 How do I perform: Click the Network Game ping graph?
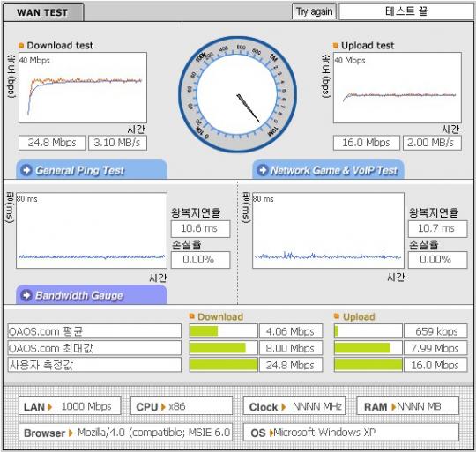click(328, 230)
